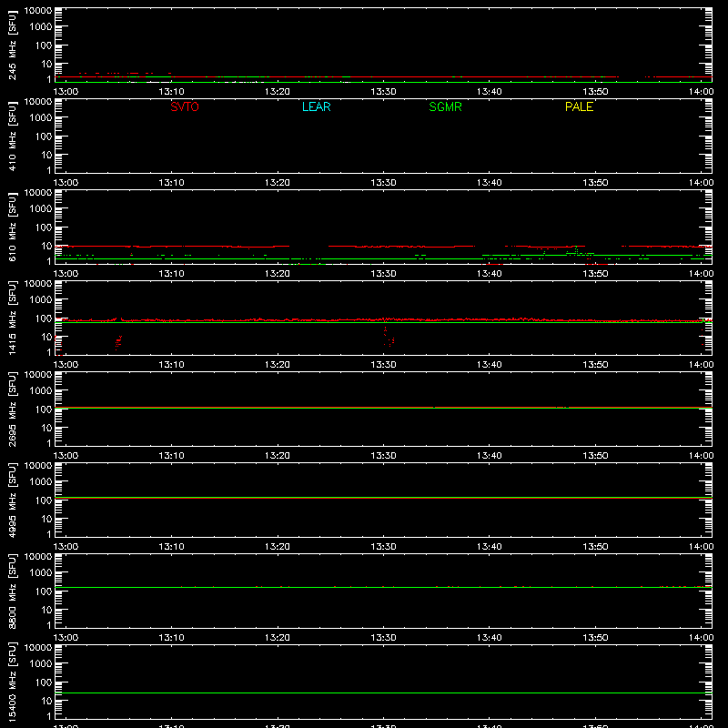Click the green bump near 13:48 at 610 MHz
728x728 pixels.
coord(576,251)
